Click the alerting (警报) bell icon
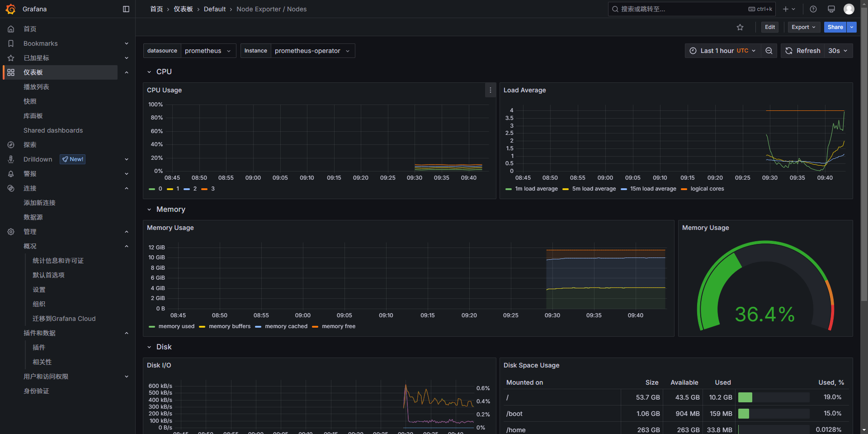The image size is (868, 434). click(11, 174)
